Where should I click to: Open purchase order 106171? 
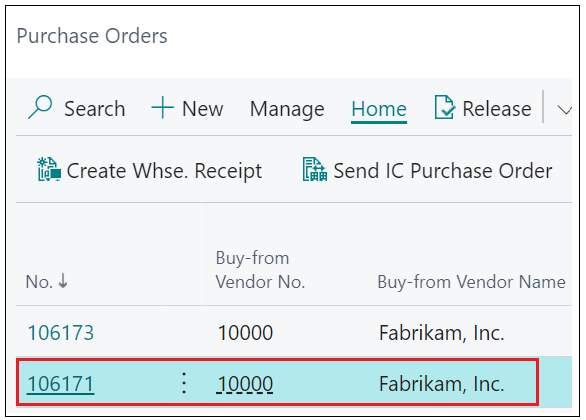pyautogui.click(x=61, y=384)
